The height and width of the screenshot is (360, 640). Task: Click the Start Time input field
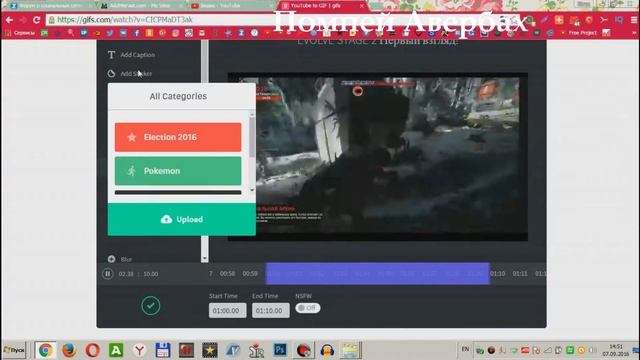point(227,310)
